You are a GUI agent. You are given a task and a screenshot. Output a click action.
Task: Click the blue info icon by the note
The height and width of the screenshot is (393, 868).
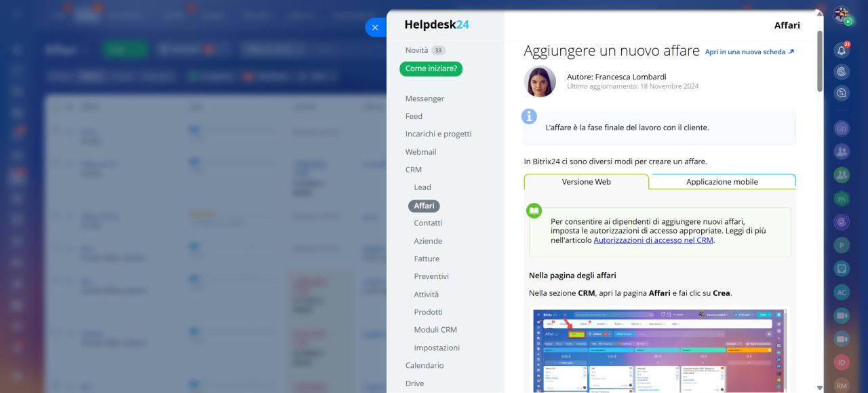coord(529,116)
